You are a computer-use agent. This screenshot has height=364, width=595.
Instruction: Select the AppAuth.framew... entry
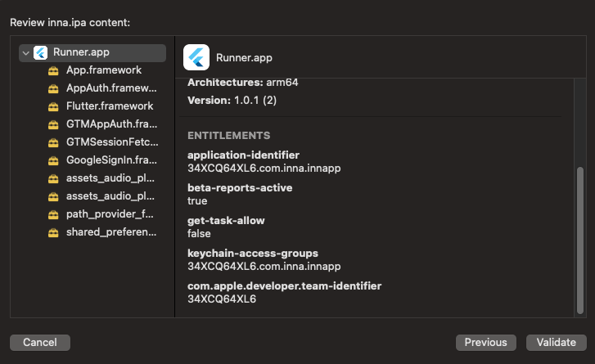[111, 88]
